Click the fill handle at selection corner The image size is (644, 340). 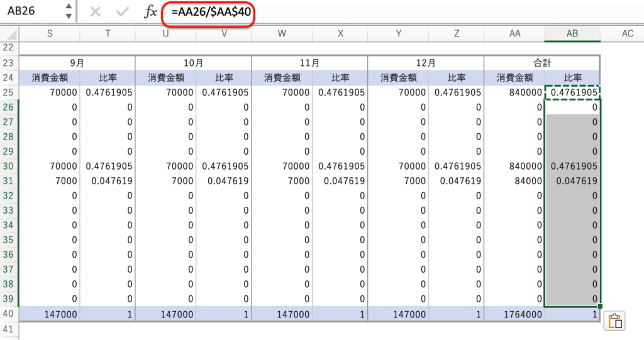pyautogui.click(x=601, y=307)
